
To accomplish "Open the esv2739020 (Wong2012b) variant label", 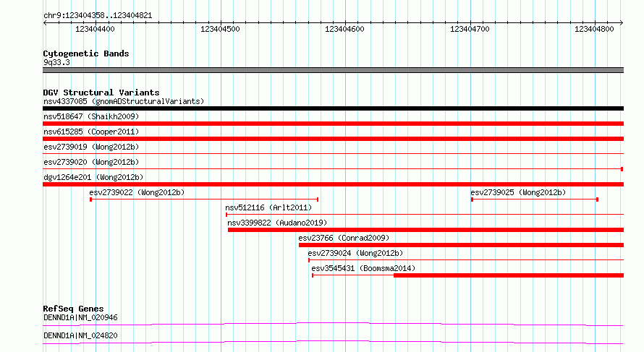I will [91, 162].
